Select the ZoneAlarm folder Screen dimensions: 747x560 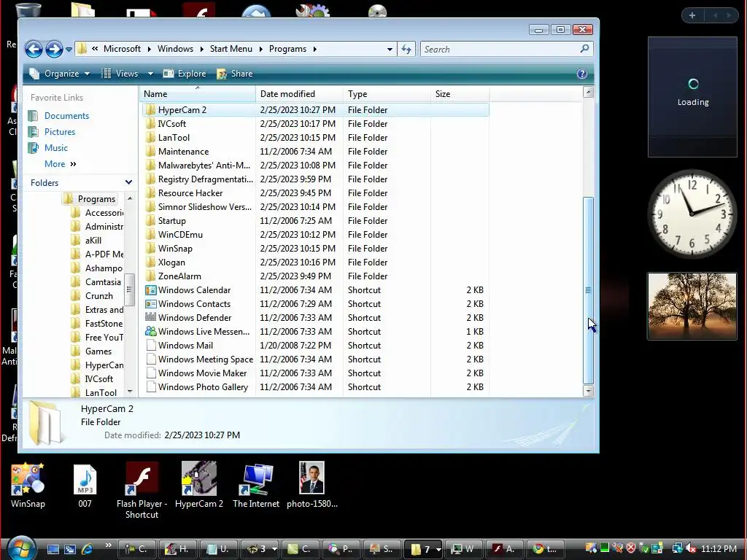[179, 276]
